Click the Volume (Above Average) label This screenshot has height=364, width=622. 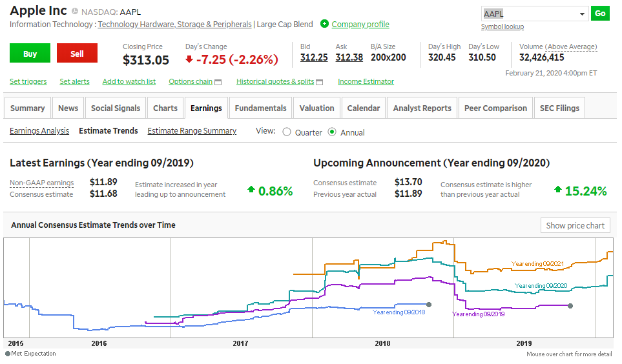[558, 46]
